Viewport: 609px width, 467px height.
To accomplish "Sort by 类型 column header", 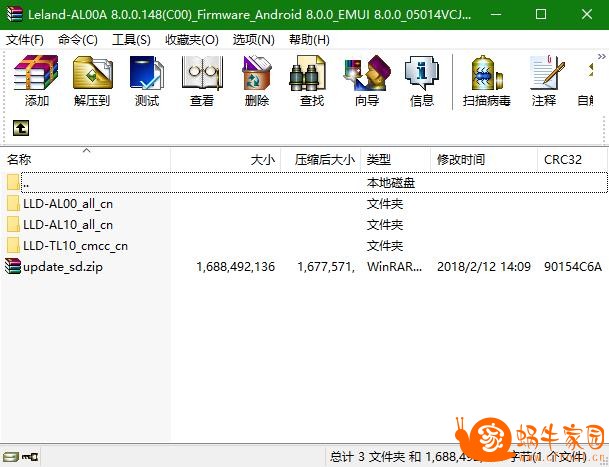I will [x=396, y=159].
